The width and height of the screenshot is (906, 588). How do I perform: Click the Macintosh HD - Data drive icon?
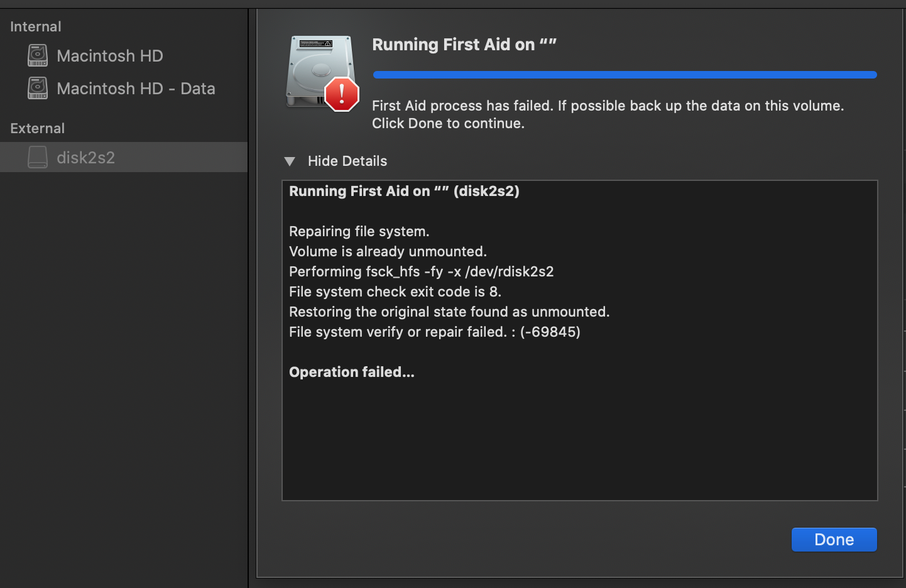click(38, 88)
